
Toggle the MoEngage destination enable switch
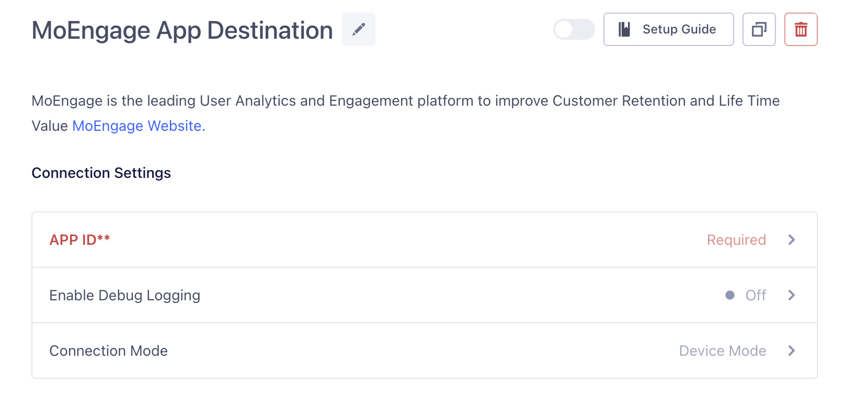point(574,29)
